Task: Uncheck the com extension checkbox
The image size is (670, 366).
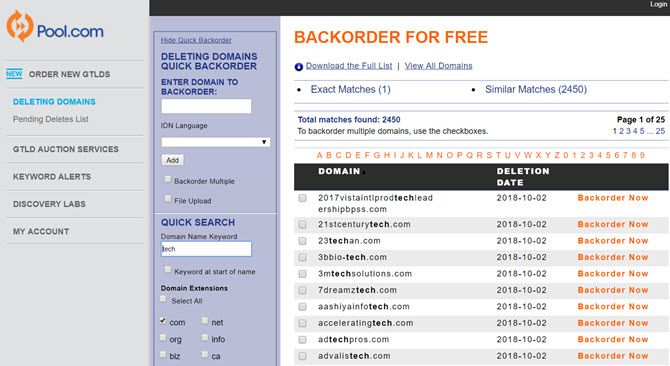Action: pos(163,320)
